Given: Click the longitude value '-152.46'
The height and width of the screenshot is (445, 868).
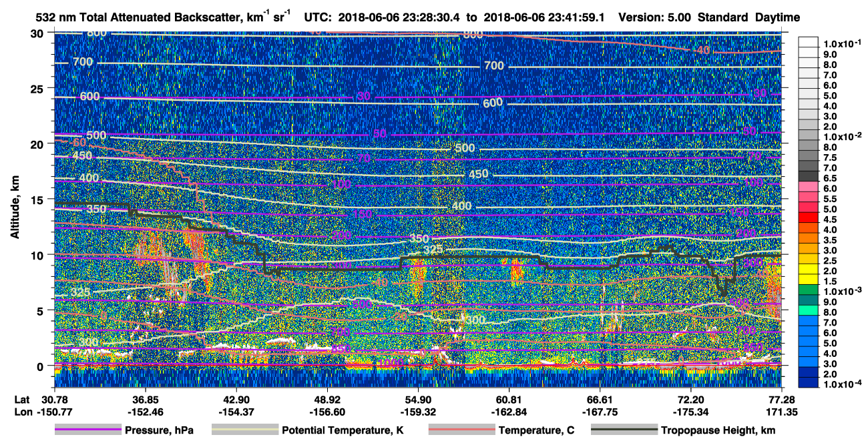Looking at the screenshot, I should 145,412.
